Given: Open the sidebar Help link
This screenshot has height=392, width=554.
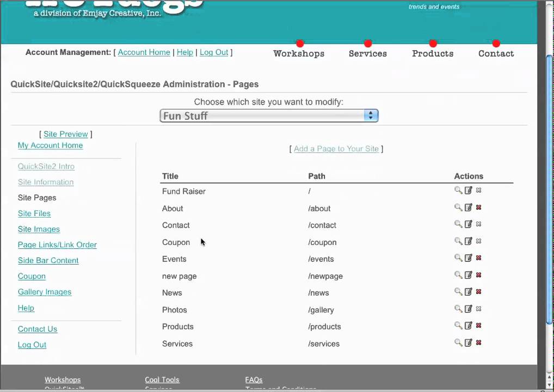Looking at the screenshot, I should pos(26,308).
